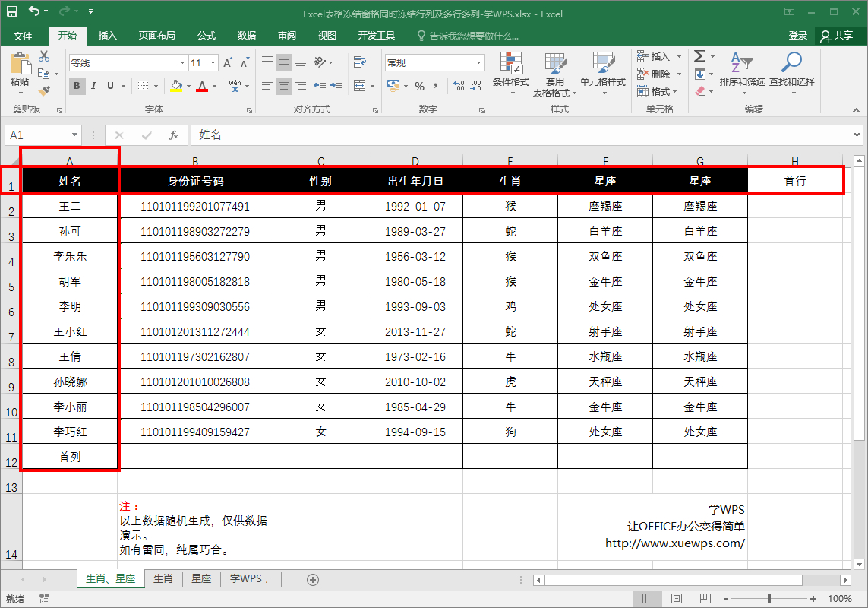
Task: Select the Italic formatting icon
Action: click(x=93, y=86)
